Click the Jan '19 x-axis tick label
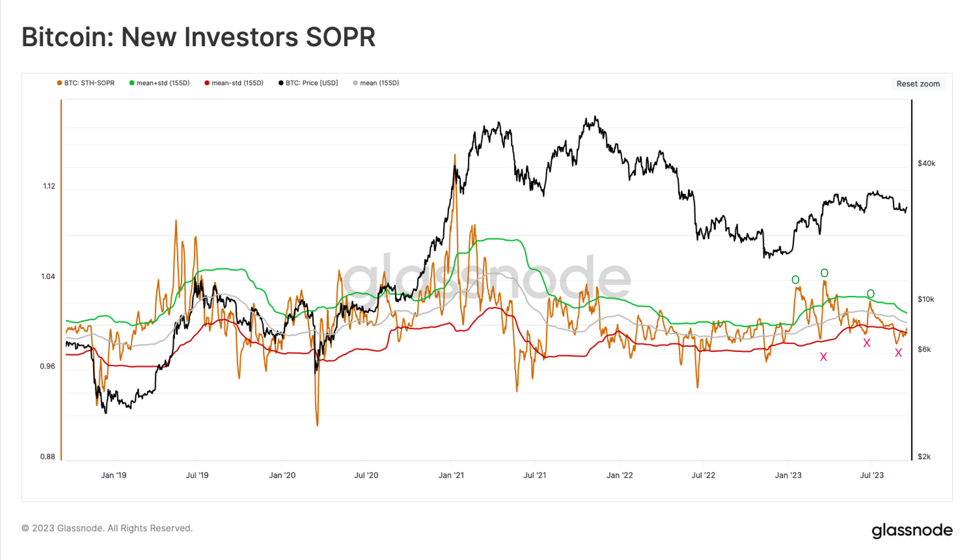 point(113,475)
